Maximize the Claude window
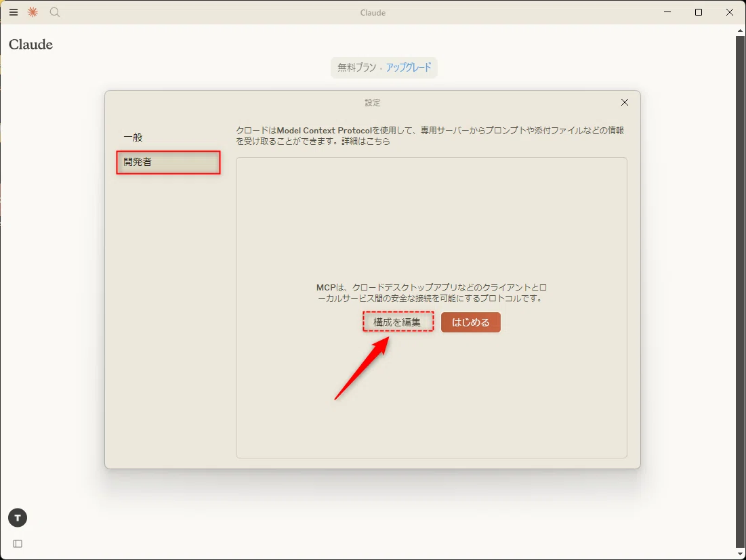Viewport: 746px width, 560px height. click(699, 12)
